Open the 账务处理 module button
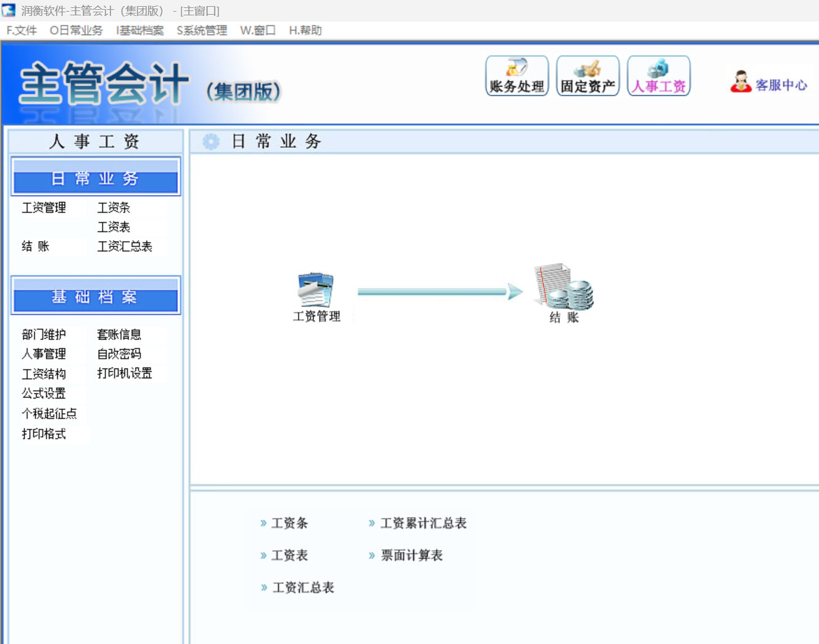This screenshot has height=644, width=819. click(517, 76)
